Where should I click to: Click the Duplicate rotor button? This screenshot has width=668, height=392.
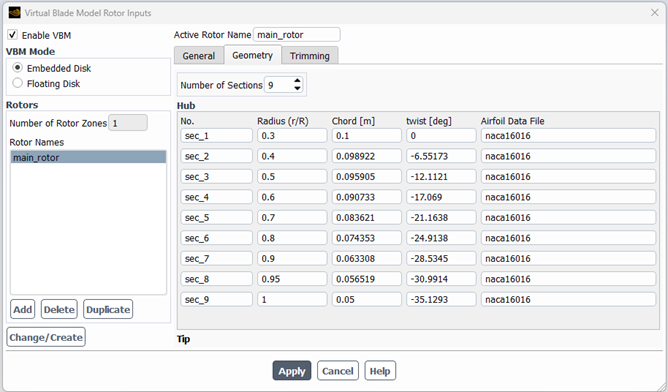[108, 309]
